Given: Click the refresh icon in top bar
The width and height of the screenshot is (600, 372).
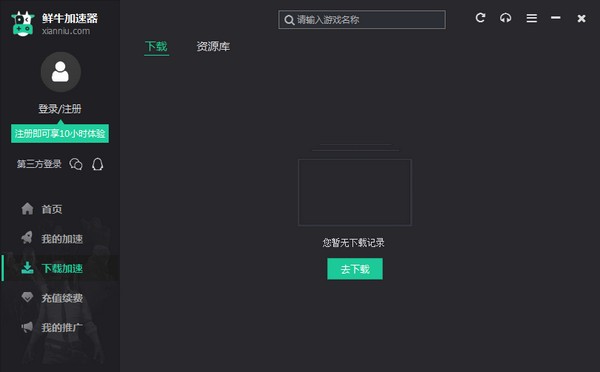Looking at the screenshot, I should tap(480, 18).
